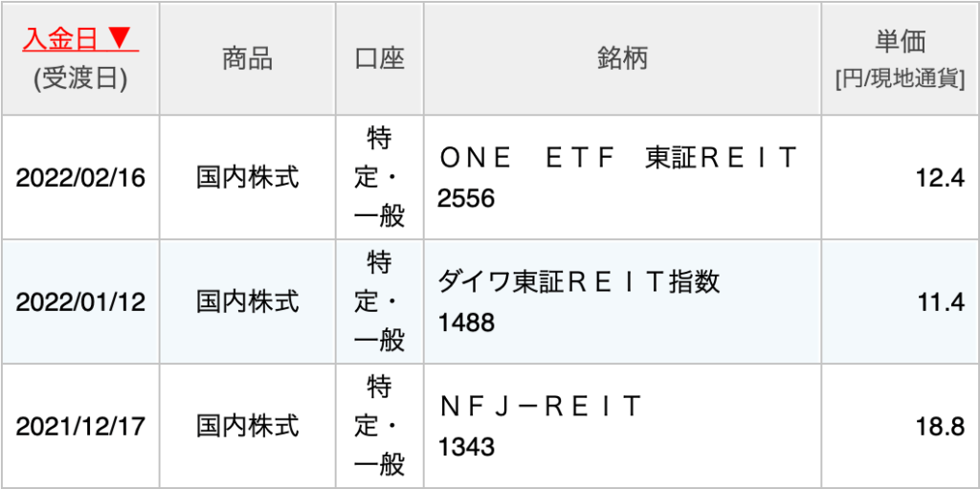Click NFJ-REIT name
Viewport: 980px width, 489px height.
(x=541, y=407)
